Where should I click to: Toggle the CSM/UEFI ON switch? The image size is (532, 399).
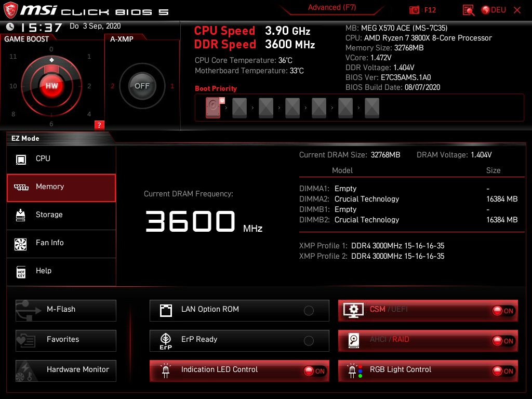503,311
